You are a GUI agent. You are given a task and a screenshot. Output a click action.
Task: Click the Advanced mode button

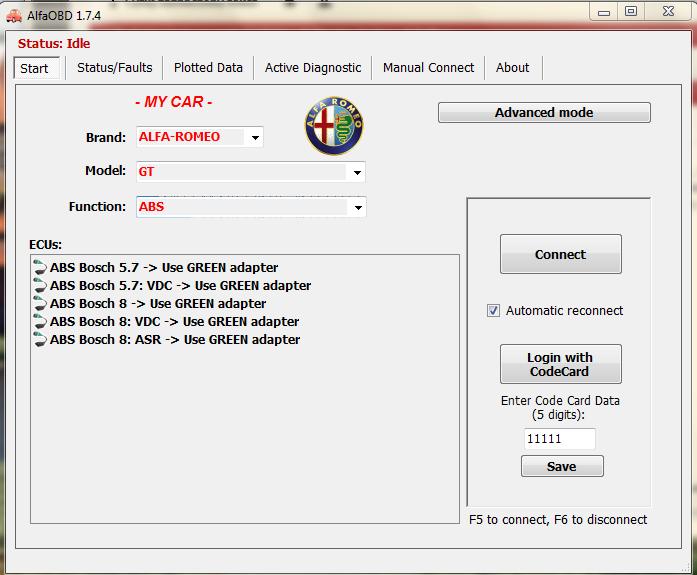pos(544,112)
